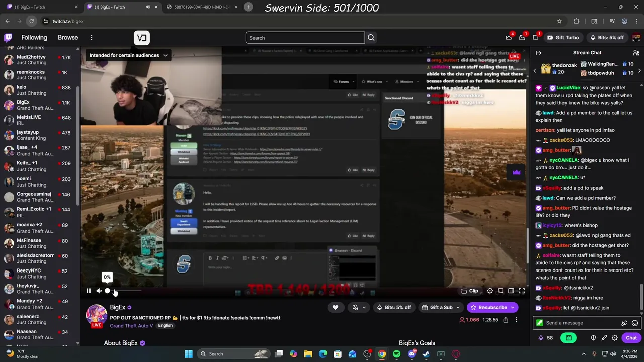Open the Grand Theft Auto V category link
644x362 pixels.
tap(132, 326)
